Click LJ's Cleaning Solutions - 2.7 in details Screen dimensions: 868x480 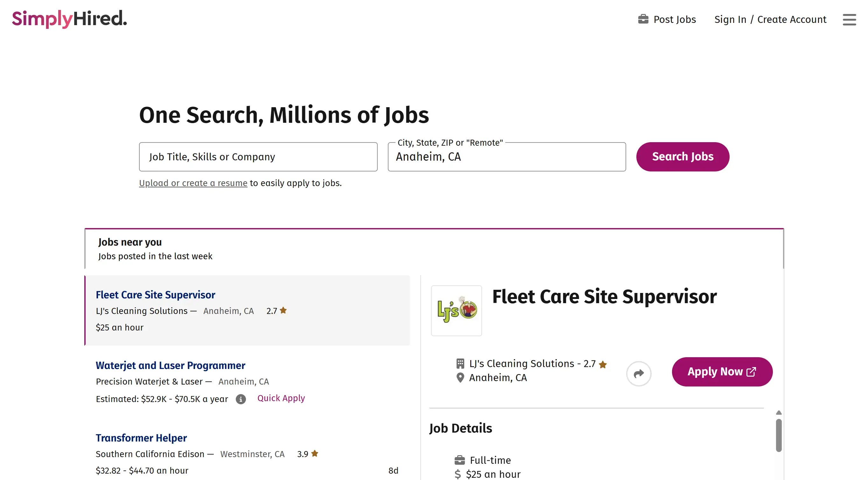pos(532,364)
